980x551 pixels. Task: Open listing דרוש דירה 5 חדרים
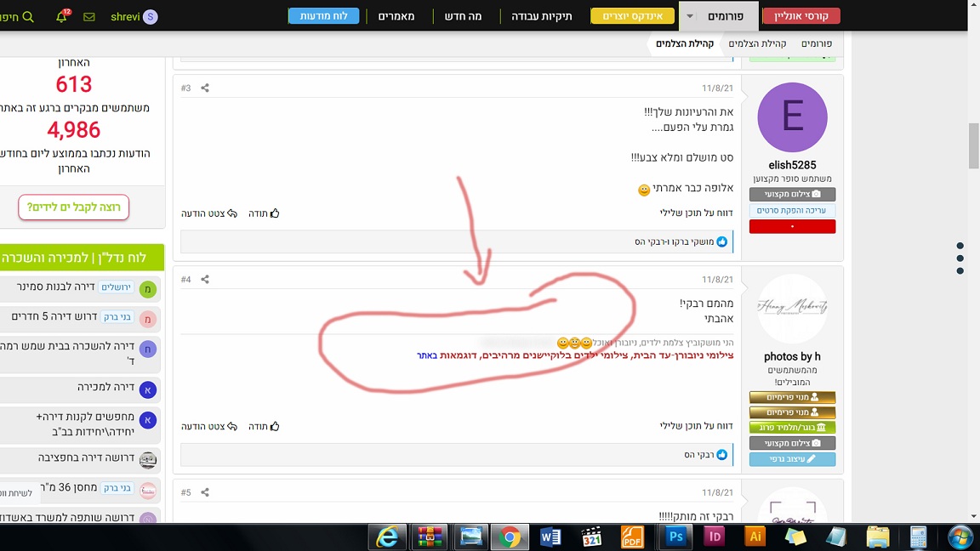pyautogui.click(x=54, y=316)
